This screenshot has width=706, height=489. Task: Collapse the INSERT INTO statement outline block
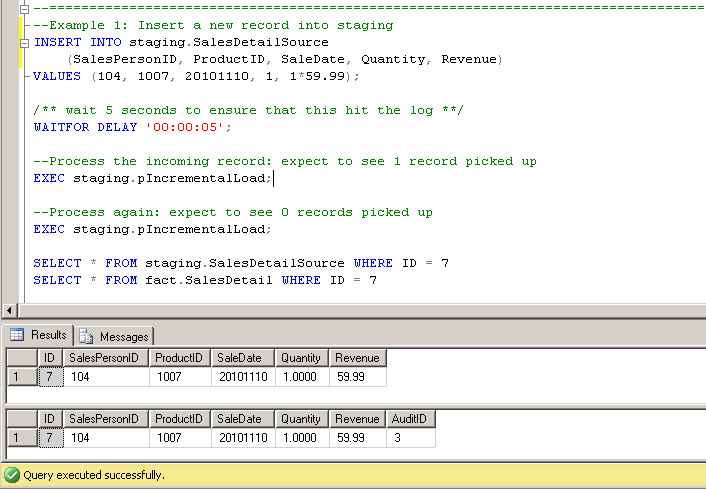[x=25, y=43]
